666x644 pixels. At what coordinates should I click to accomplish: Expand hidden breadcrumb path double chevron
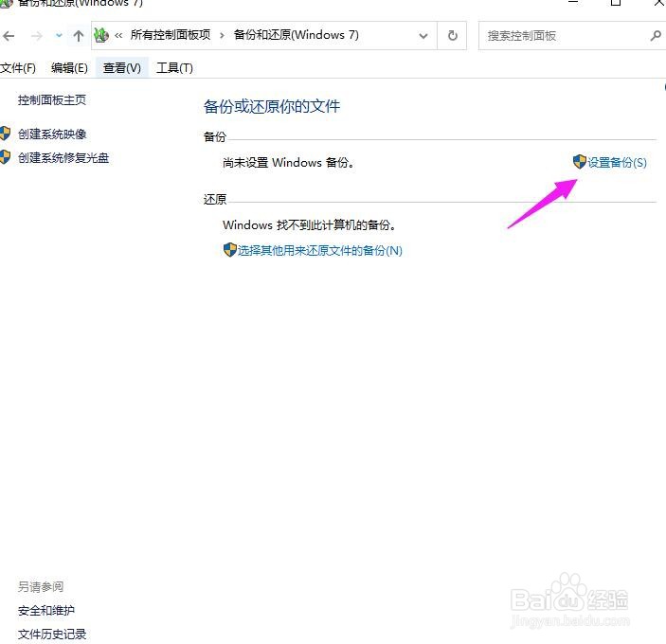tap(118, 36)
